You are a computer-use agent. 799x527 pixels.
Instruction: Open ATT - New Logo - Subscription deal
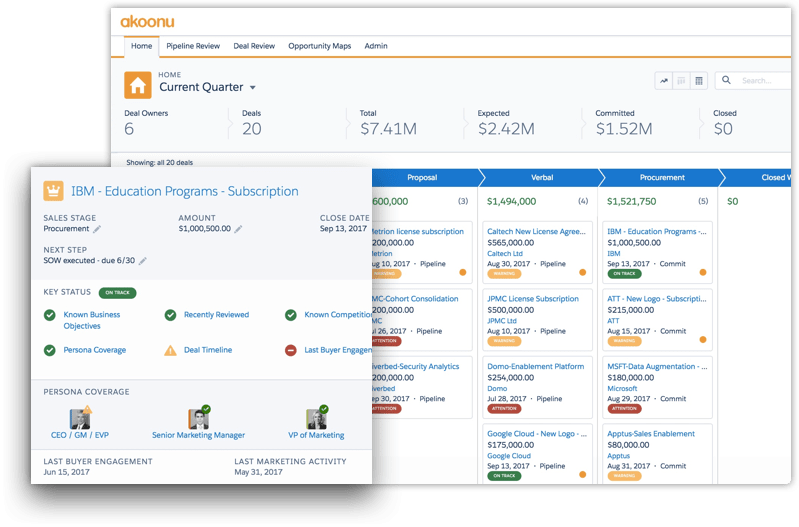657,299
